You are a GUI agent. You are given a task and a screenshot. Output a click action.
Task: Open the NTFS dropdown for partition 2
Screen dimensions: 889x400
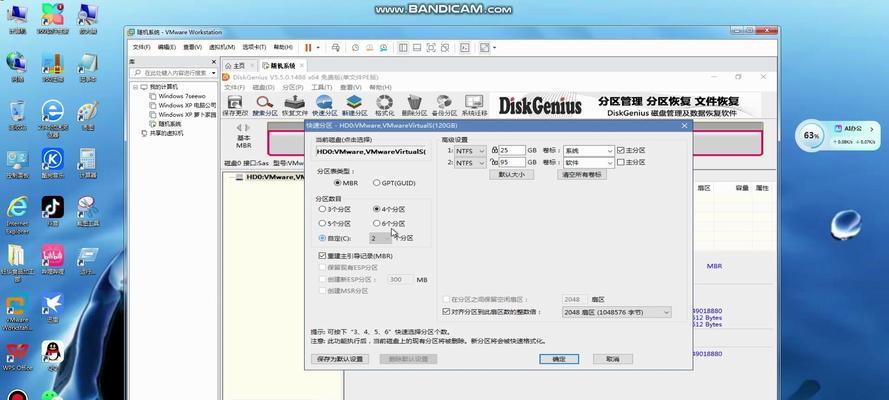pos(471,163)
